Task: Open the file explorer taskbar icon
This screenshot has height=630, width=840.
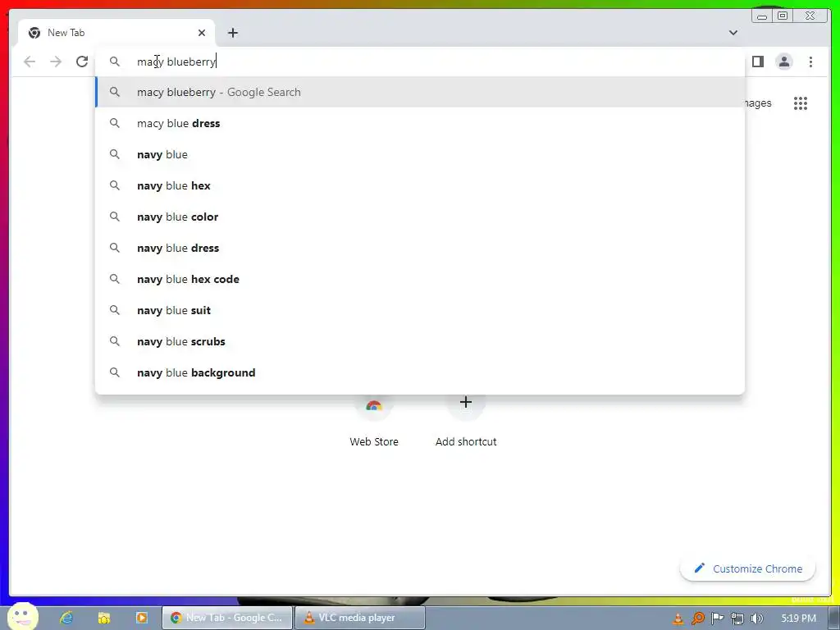Action: (x=104, y=618)
